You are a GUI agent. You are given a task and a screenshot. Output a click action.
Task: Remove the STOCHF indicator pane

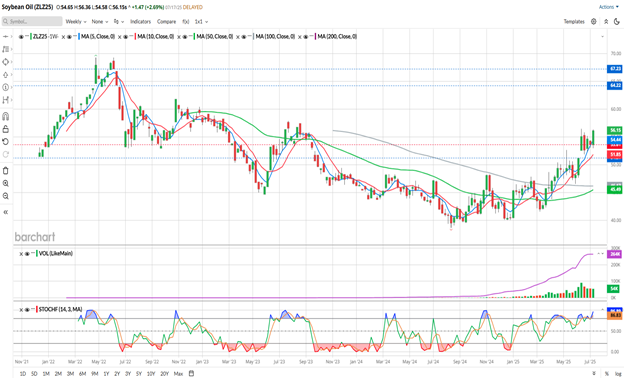coord(21,309)
